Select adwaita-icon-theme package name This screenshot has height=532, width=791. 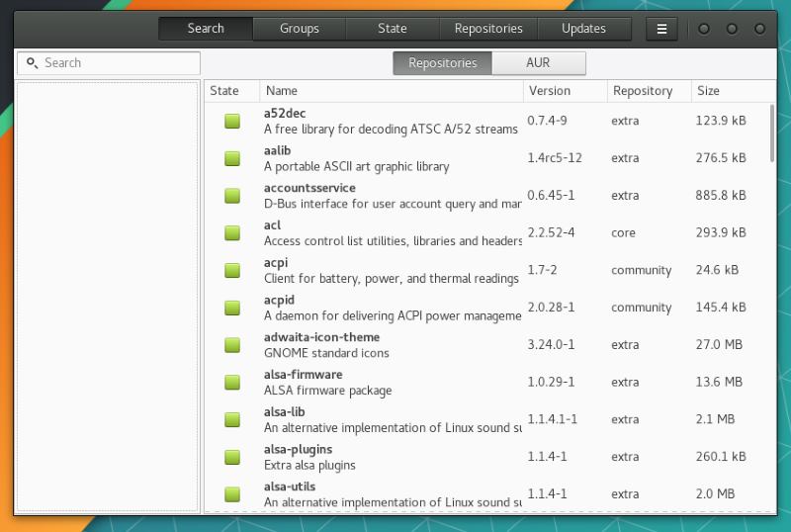tap(321, 337)
